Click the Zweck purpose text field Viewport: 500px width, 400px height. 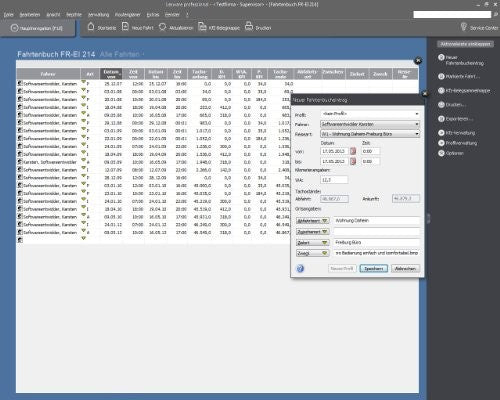click(x=377, y=253)
